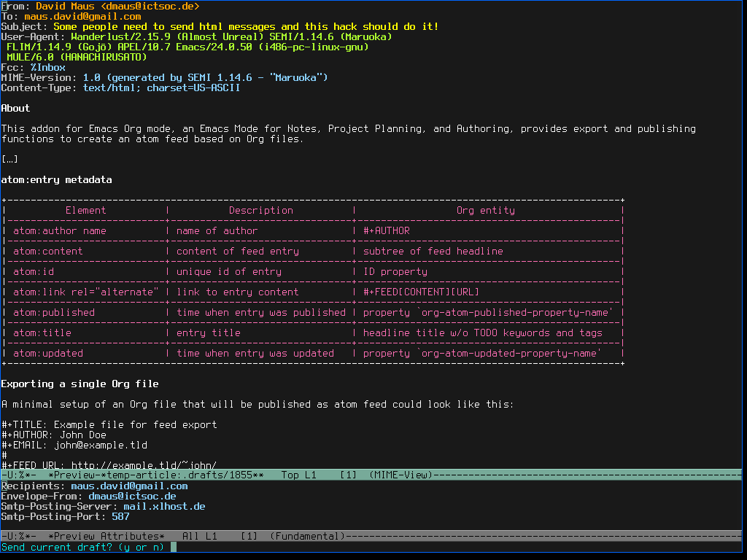Click the #+AUTHOR: John Doe line
This screenshot has width=747, height=560.
54,435
